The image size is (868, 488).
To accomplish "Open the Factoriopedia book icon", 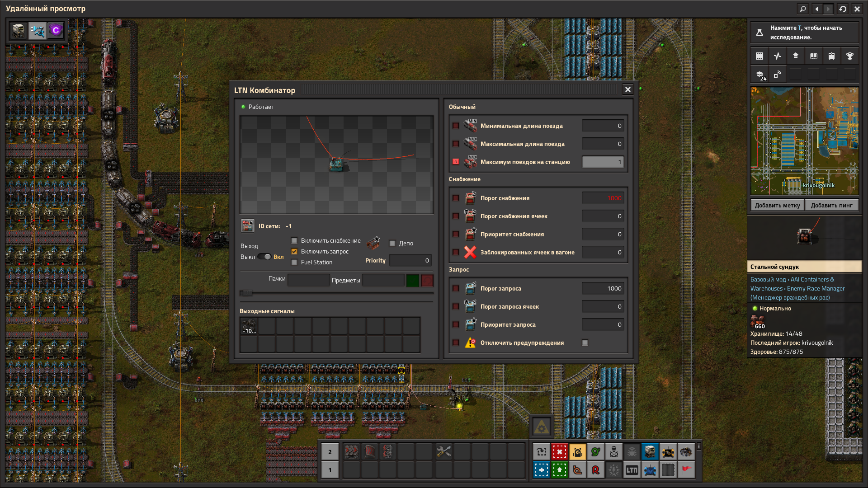I will (x=814, y=56).
